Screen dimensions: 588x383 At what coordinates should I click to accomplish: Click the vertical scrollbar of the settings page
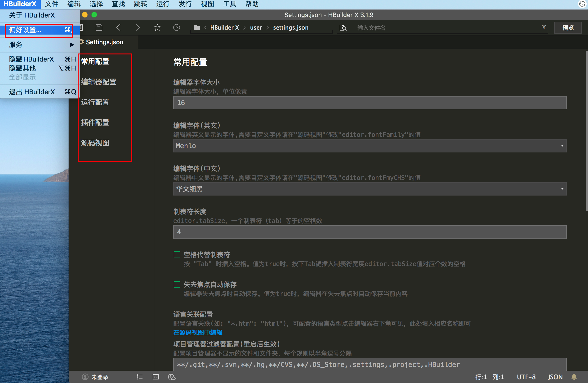[586, 131]
